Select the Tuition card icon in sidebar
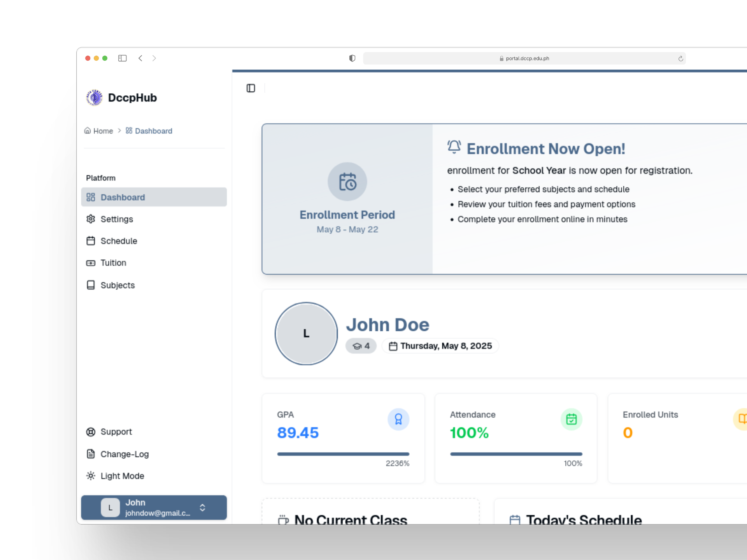The height and width of the screenshot is (560, 747). point(91,263)
